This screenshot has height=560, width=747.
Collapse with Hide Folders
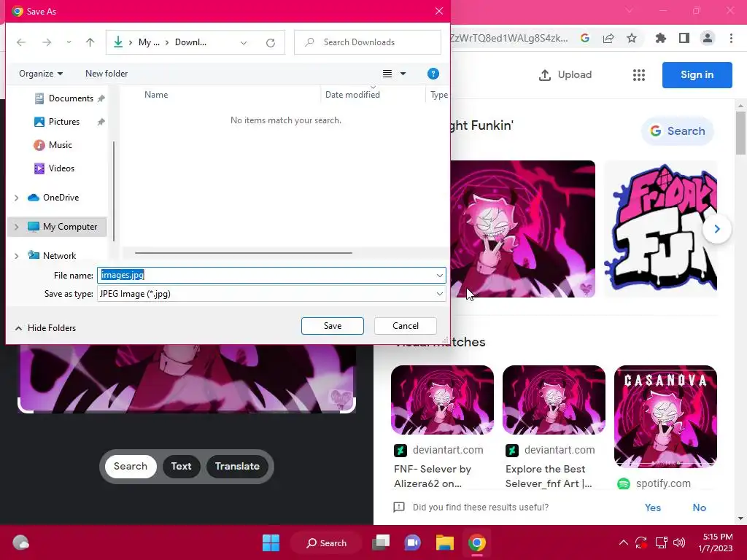coord(46,328)
